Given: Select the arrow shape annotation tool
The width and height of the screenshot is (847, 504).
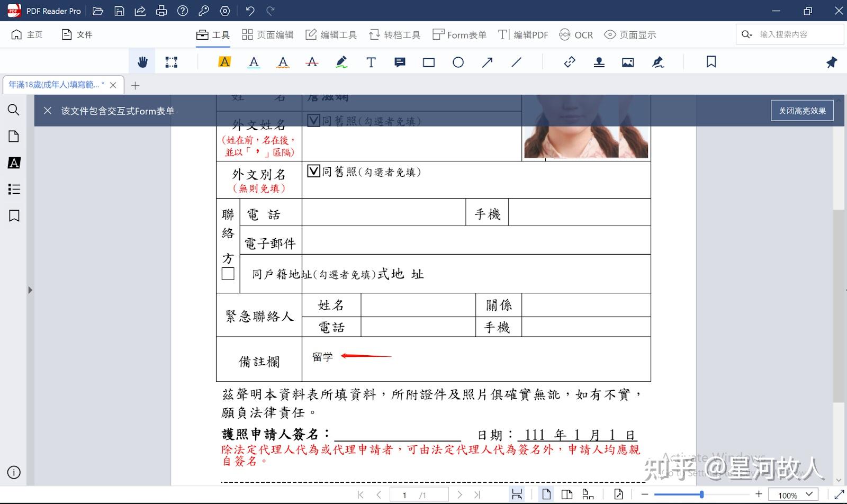Looking at the screenshot, I should pos(486,61).
